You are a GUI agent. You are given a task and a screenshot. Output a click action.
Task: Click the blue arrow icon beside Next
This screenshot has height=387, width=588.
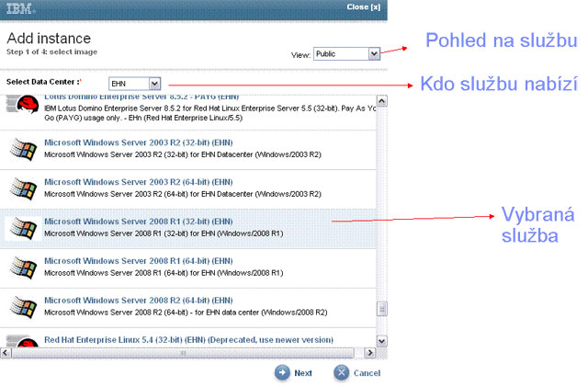pos(282,372)
